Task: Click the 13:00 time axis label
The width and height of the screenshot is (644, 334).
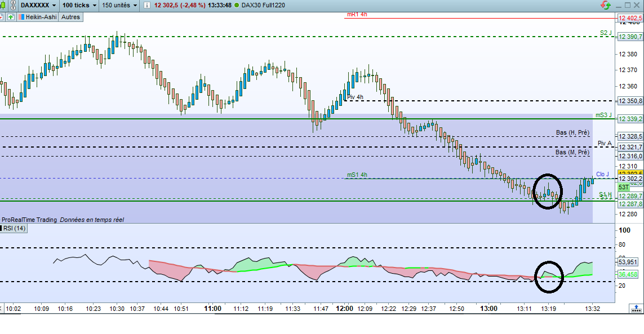Action: [488, 309]
